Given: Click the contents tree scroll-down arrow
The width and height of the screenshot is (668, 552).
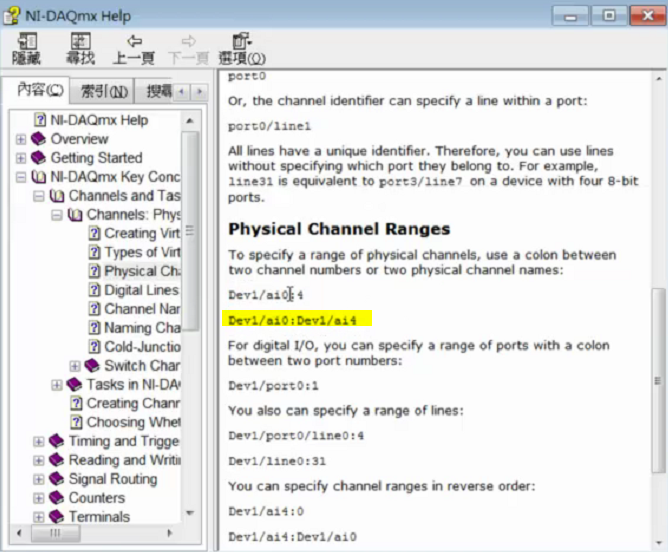Looking at the screenshot, I should tap(190, 513).
